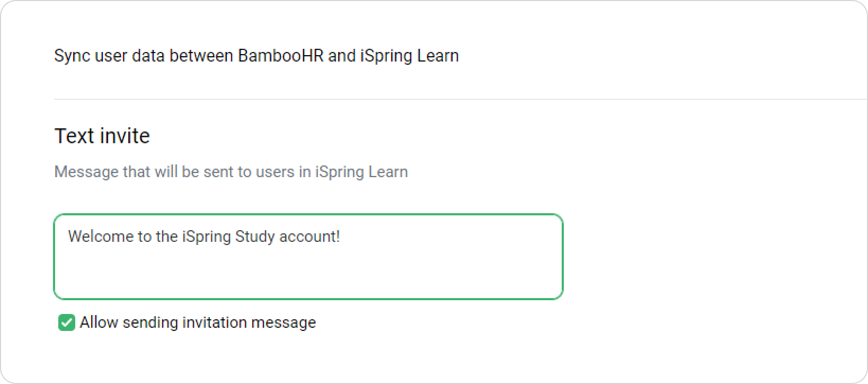Click the Allow sending invitation message label
The width and height of the screenshot is (868, 384).
tap(198, 322)
